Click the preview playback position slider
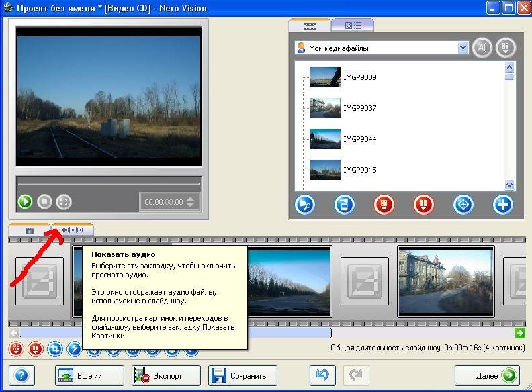This screenshot has width=532, height=392. pyautogui.click(x=109, y=184)
